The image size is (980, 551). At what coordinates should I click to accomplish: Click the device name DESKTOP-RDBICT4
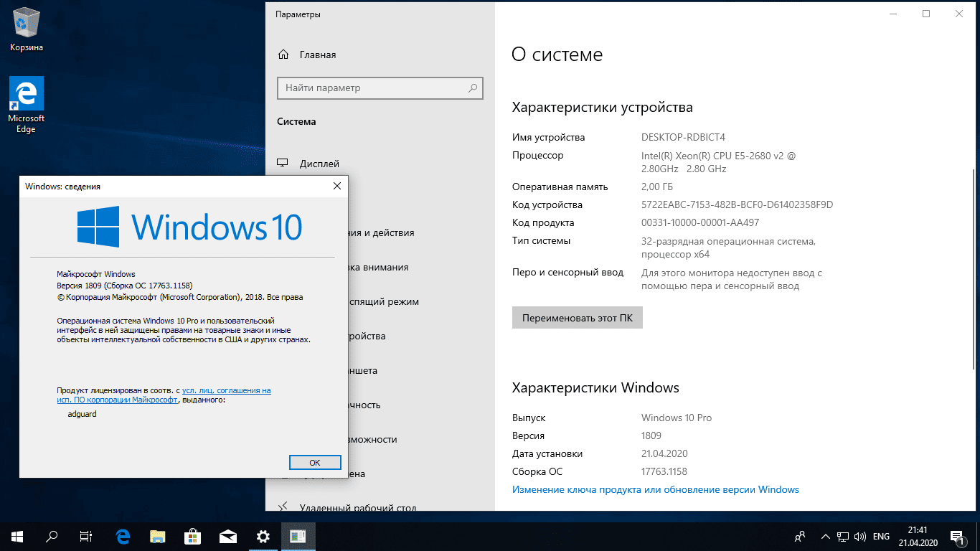[683, 137]
